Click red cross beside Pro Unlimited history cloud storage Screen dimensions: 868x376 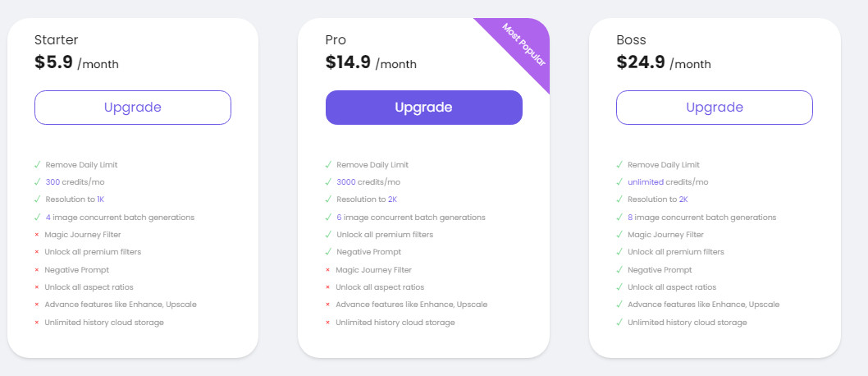pyautogui.click(x=327, y=323)
